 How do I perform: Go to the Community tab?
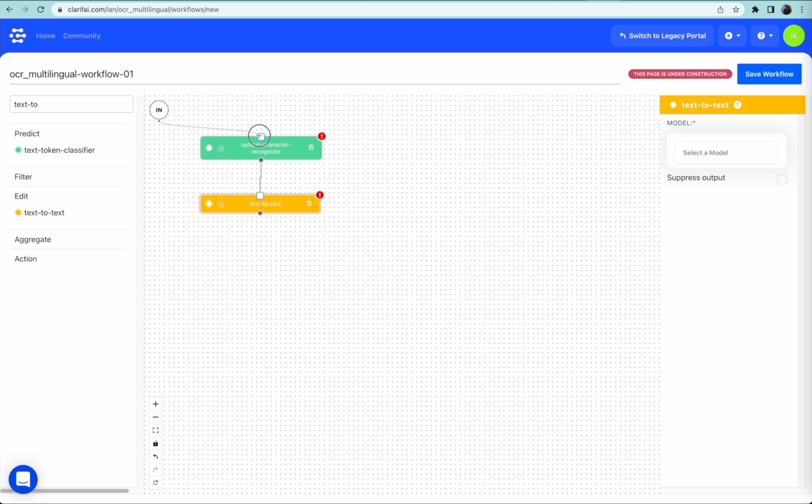click(82, 36)
